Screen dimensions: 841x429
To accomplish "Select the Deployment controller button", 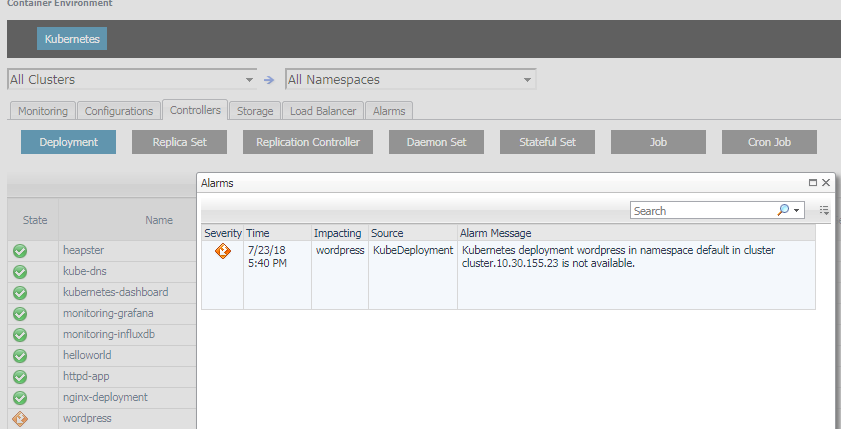I will 69,142.
